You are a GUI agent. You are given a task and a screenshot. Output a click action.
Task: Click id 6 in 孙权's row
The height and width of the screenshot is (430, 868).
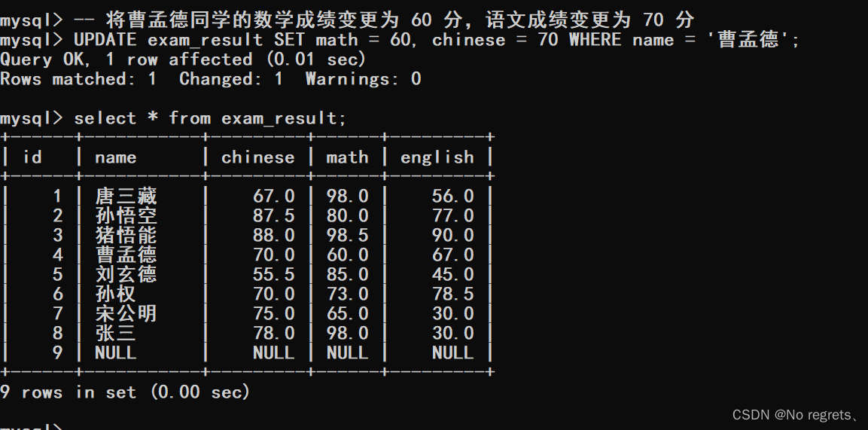point(57,294)
